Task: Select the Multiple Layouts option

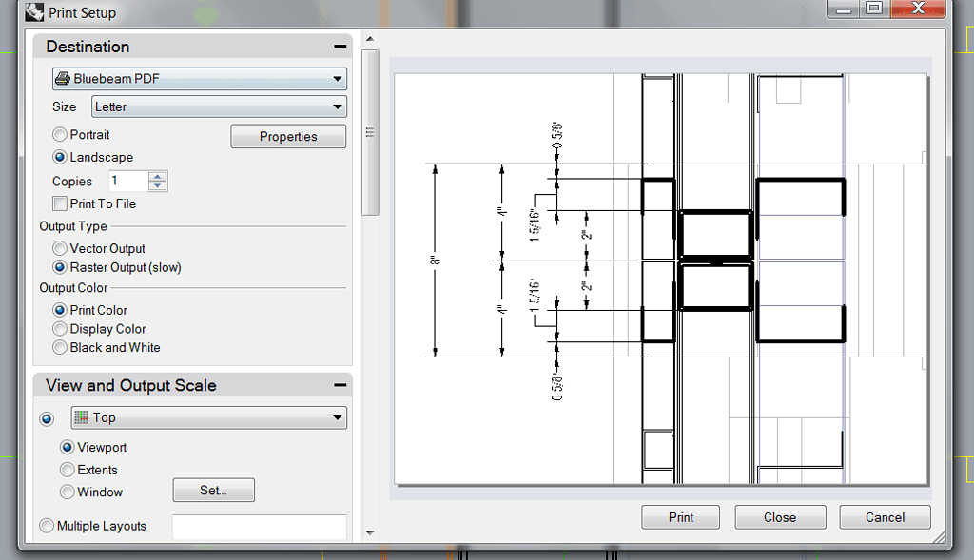Action: [47, 526]
